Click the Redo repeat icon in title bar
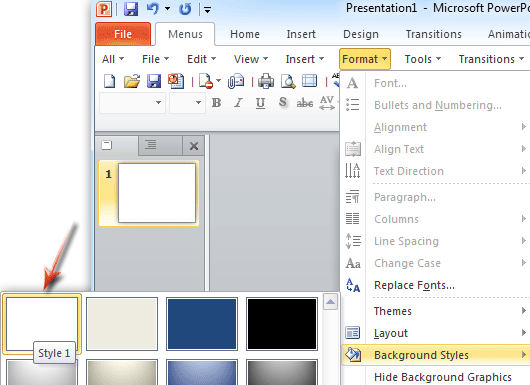 click(x=185, y=9)
